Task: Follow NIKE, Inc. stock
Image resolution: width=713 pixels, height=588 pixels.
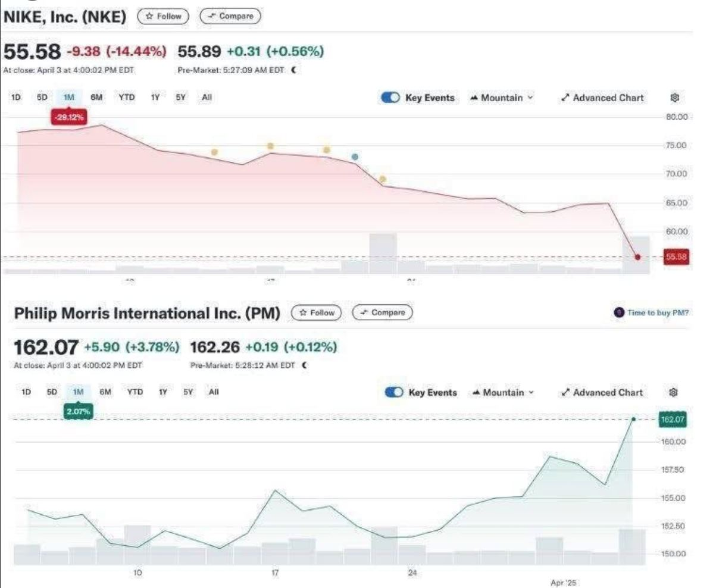Action: [162, 17]
